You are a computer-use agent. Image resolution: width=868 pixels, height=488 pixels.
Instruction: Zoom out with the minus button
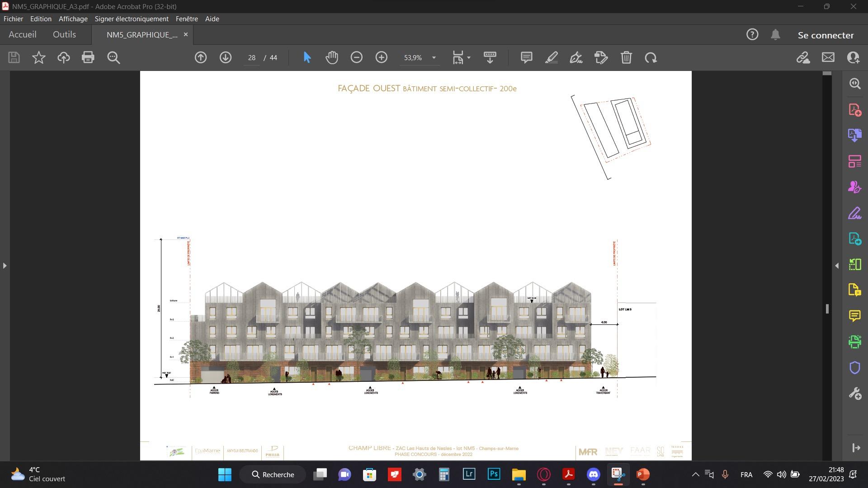click(x=357, y=57)
